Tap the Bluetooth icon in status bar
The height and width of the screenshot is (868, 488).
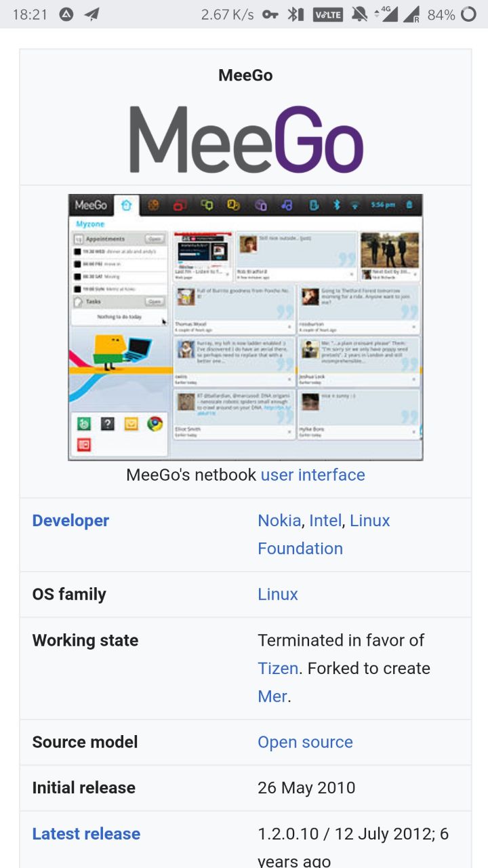(296, 14)
